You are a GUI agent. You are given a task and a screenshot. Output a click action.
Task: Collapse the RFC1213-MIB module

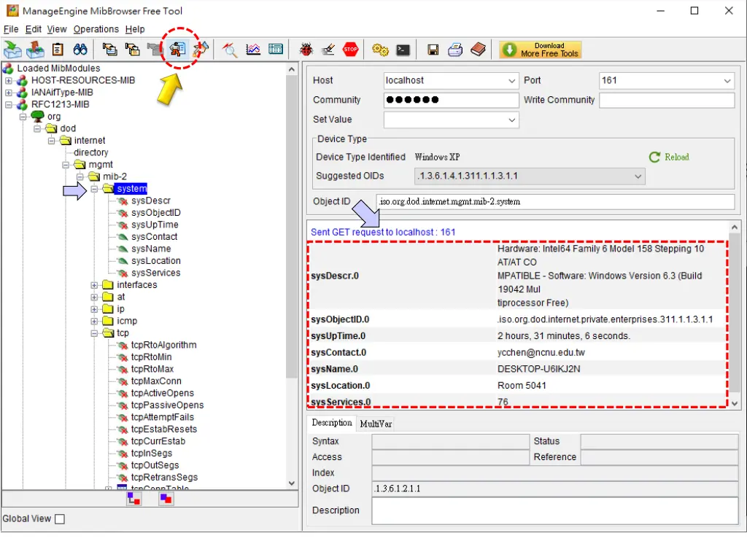[x=9, y=105]
